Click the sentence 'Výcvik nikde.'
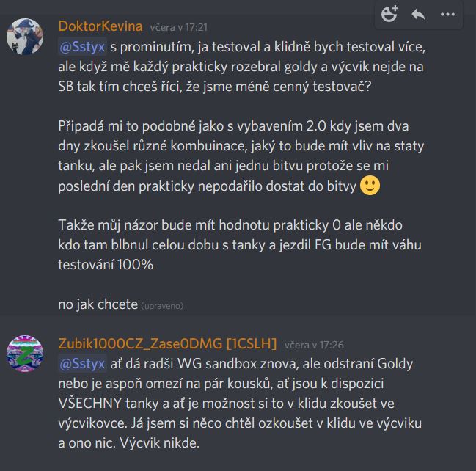This screenshot has width=476, height=471. pyautogui.click(x=159, y=443)
